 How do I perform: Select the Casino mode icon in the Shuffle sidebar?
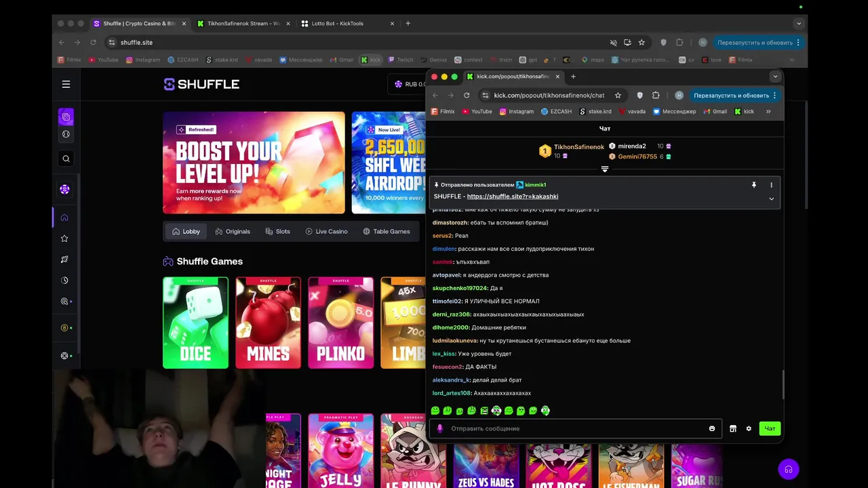66,117
